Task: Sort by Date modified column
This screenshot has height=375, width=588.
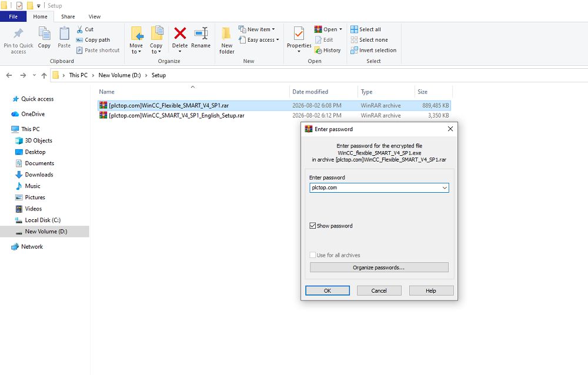Action: click(x=310, y=92)
